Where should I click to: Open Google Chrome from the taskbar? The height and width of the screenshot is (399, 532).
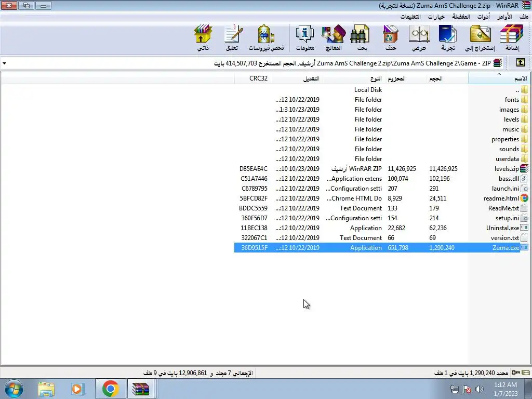[110, 389]
